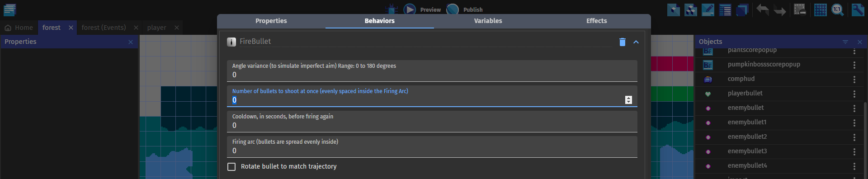Screen dimensions: 868x179
Task: Switch to the Effects tab
Action: pos(597,21)
